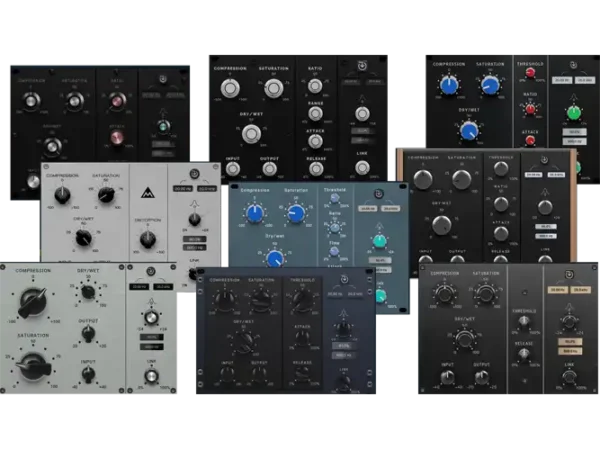Click large Compression lever knob on light grey plugin
Screen dimensions: 600x450
point(33,302)
